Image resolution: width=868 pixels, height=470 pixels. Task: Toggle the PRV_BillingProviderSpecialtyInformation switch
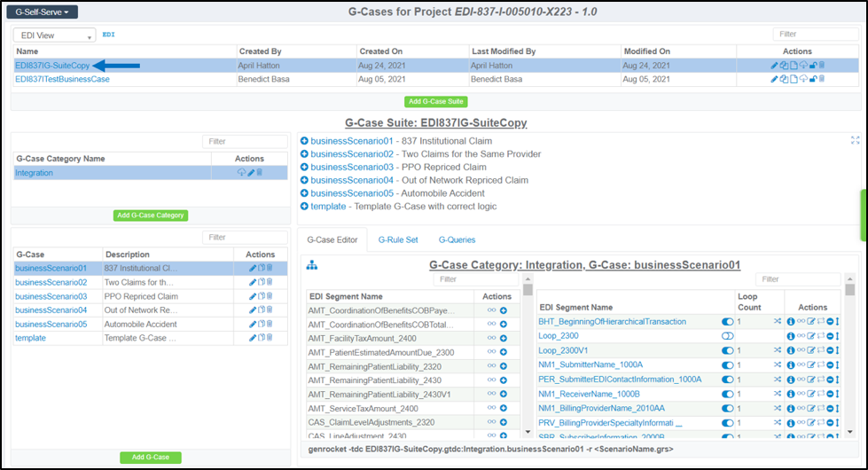point(727,423)
